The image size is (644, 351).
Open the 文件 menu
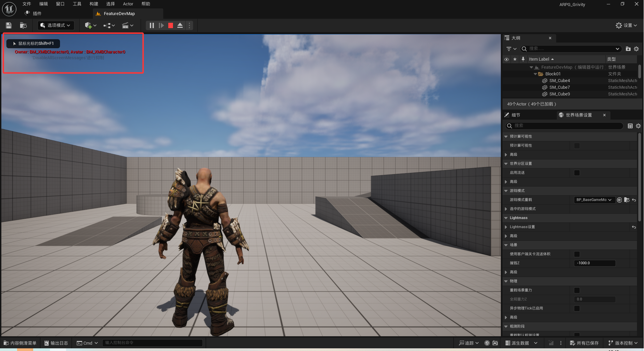click(27, 4)
